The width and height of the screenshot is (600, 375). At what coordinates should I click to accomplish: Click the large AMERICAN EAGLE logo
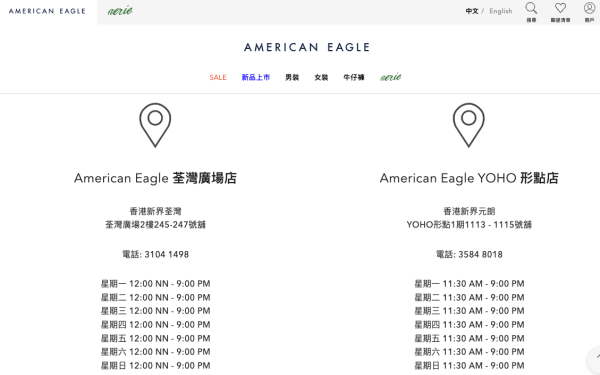click(307, 47)
